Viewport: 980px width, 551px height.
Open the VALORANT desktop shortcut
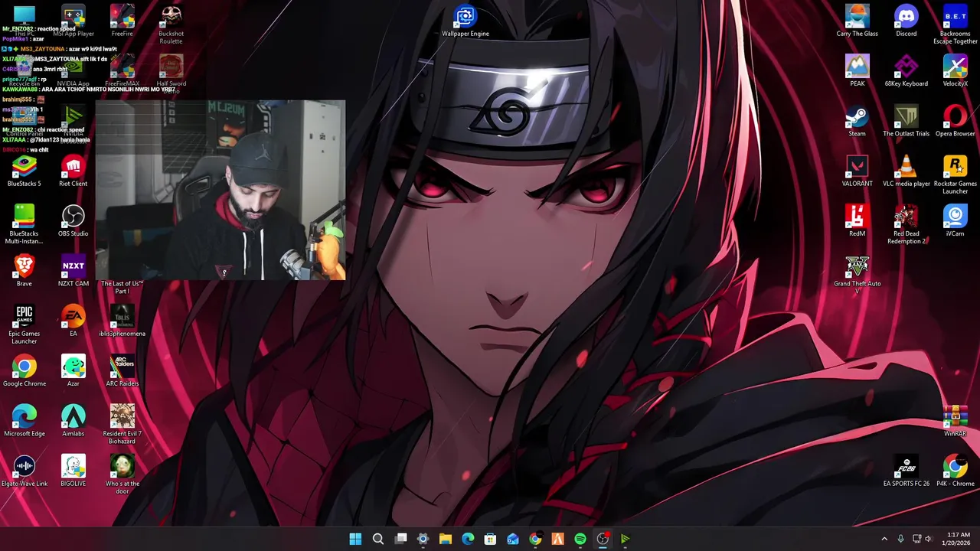[857, 172]
